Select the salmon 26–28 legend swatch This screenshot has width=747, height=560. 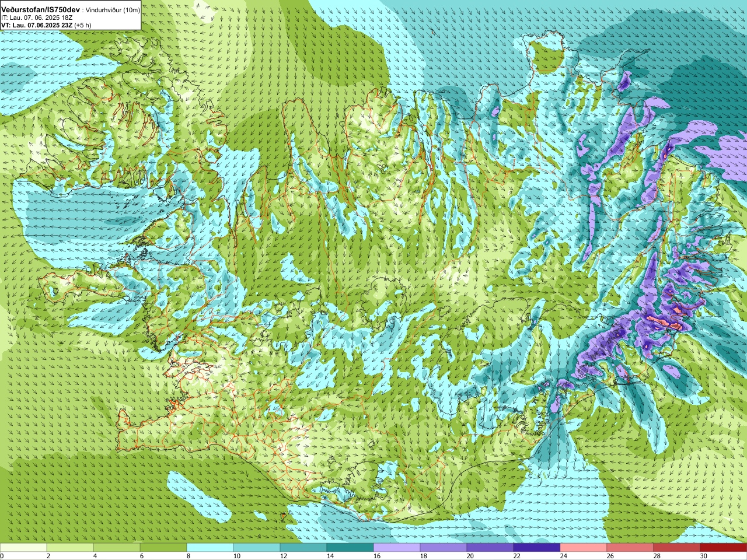point(630,548)
